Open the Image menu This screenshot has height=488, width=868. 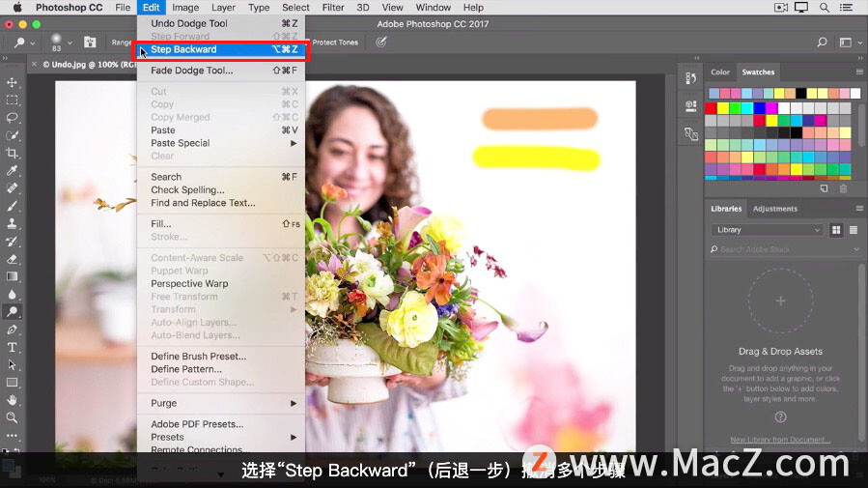click(185, 7)
